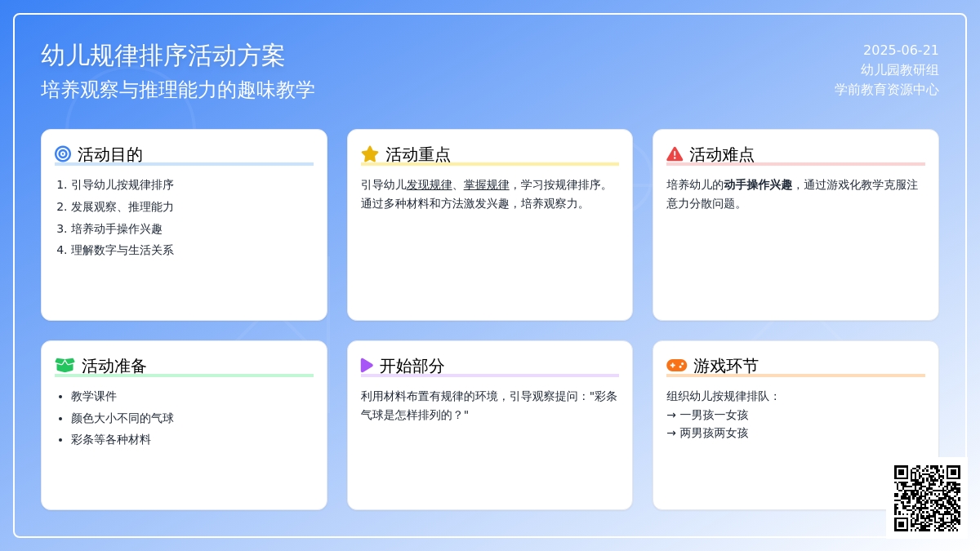Click the text 组织幼儿按规律排队：
Viewport: 980px width, 551px height.
pos(724,396)
